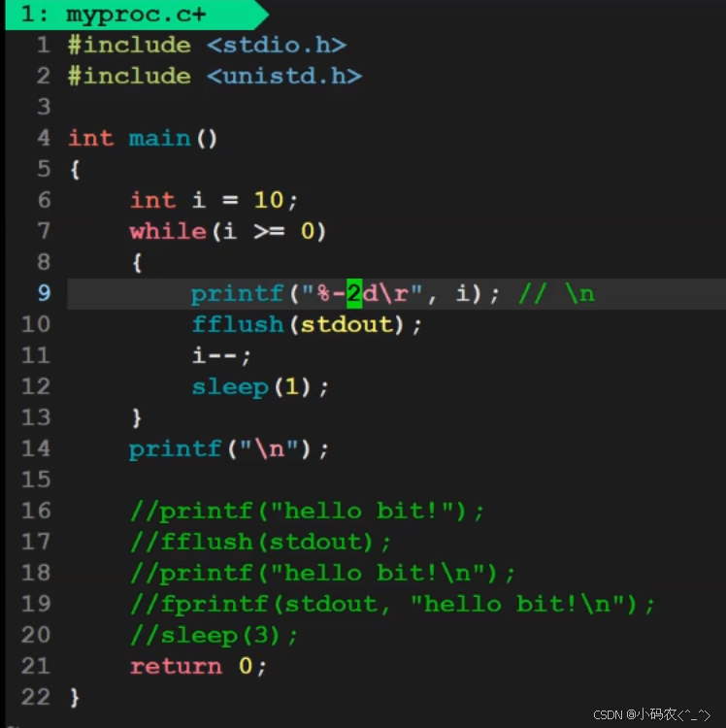Click the return 0 statement
726x728 pixels.
tap(198, 666)
